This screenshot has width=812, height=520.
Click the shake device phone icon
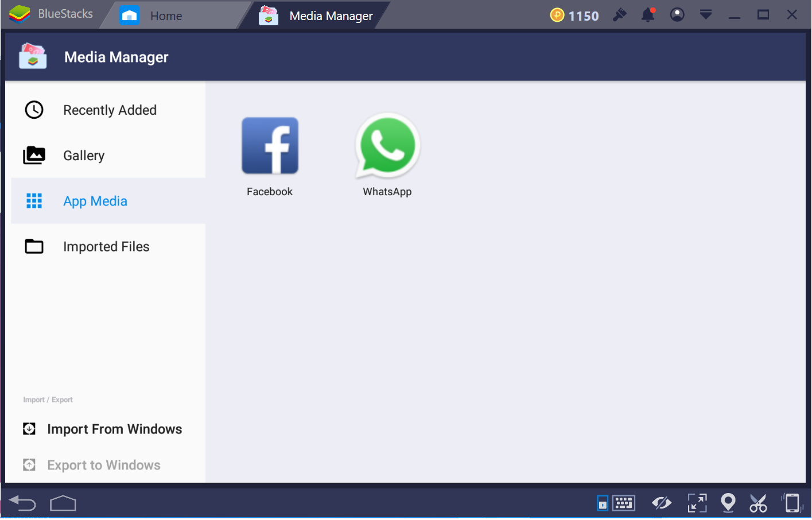(x=792, y=503)
